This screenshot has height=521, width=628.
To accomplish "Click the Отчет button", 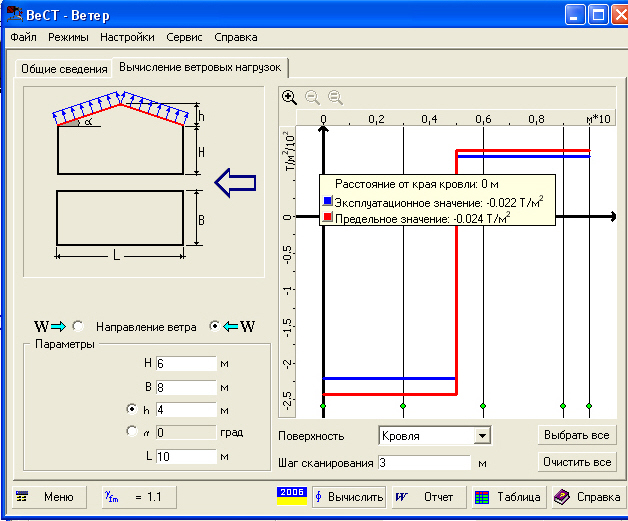I will 429,497.
